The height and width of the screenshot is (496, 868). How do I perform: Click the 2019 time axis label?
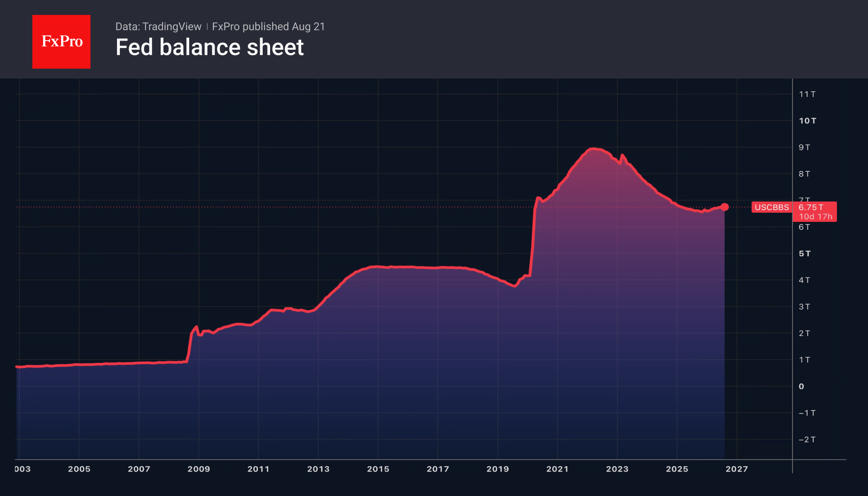[x=497, y=469]
